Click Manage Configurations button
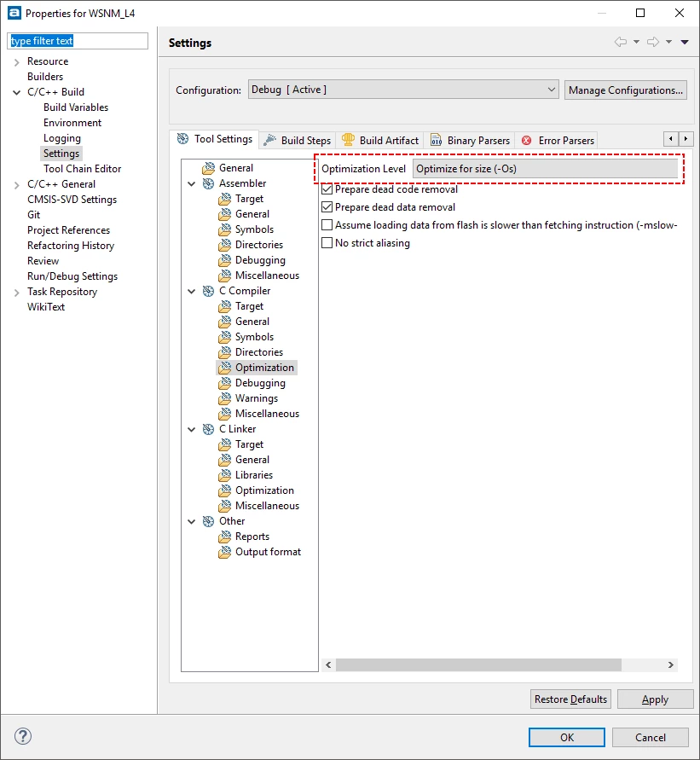700x760 pixels. click(x=626, y=90)
